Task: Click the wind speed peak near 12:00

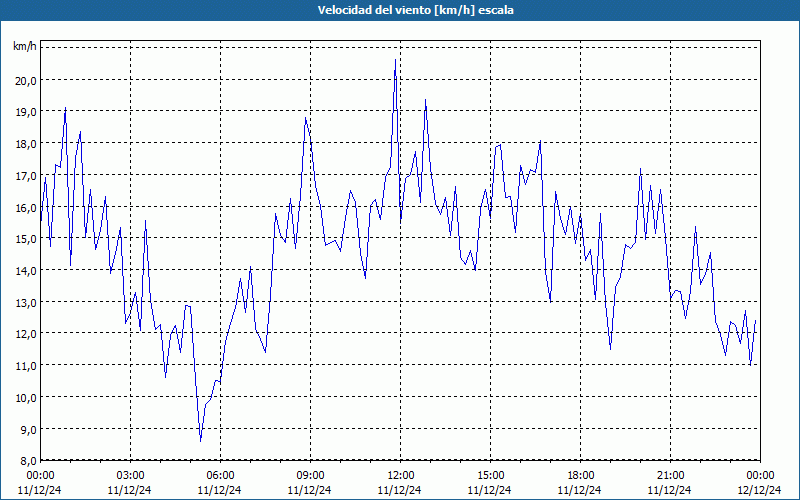Action: coord(395,60)
